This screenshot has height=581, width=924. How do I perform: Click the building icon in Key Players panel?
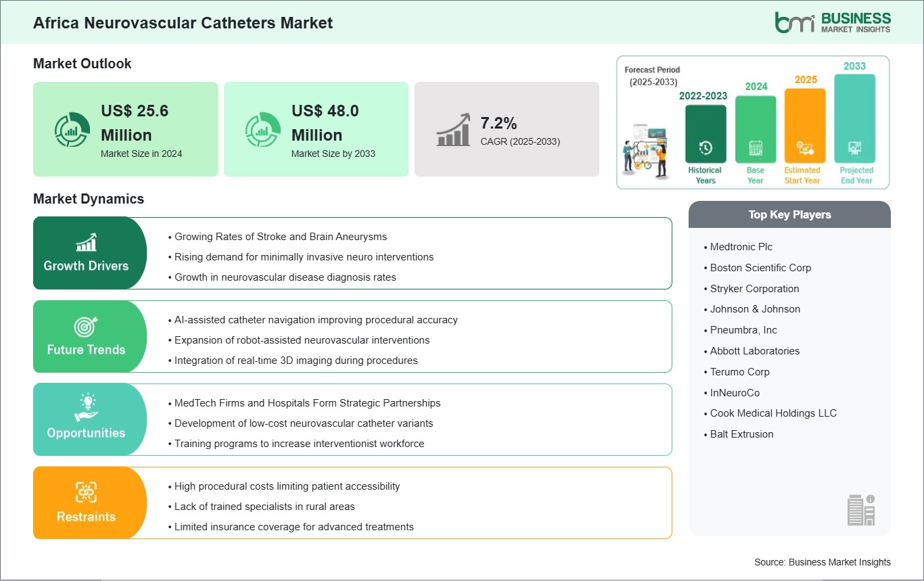click(860, 509)
